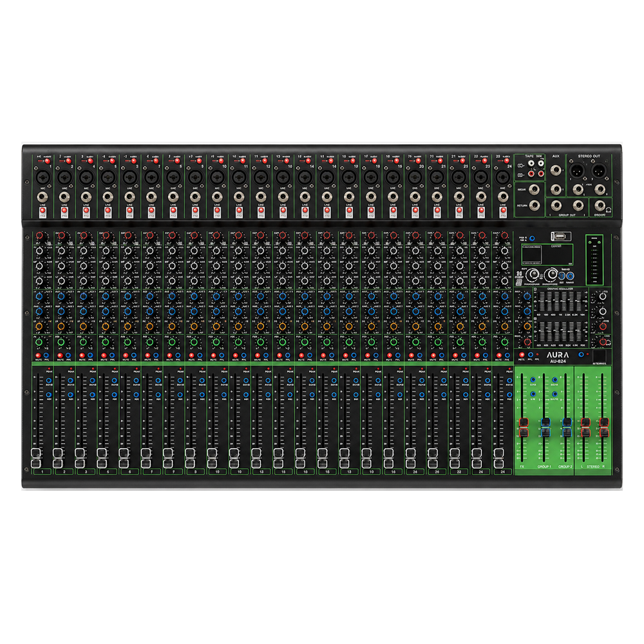Click the headphone output jack beside the headphone icon
This screenshot has height=644, width=644.
[x=599, y=205]
